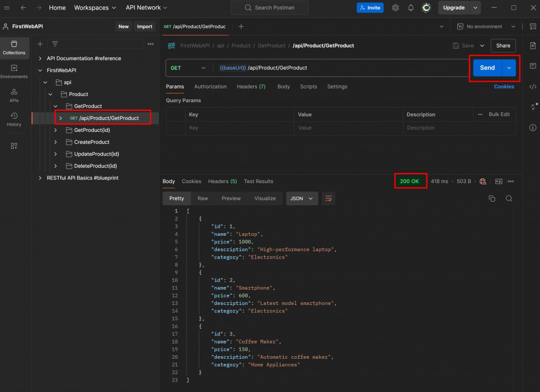Screen dimensions: 540x392
Task: Open the Workspaces dropdown
Action: (95, 7)
